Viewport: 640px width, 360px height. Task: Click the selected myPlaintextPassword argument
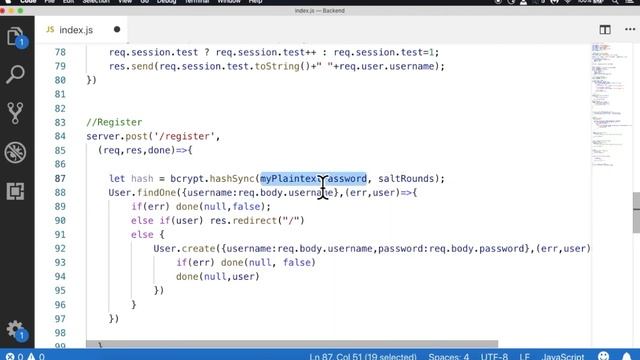tap(313, 178)
